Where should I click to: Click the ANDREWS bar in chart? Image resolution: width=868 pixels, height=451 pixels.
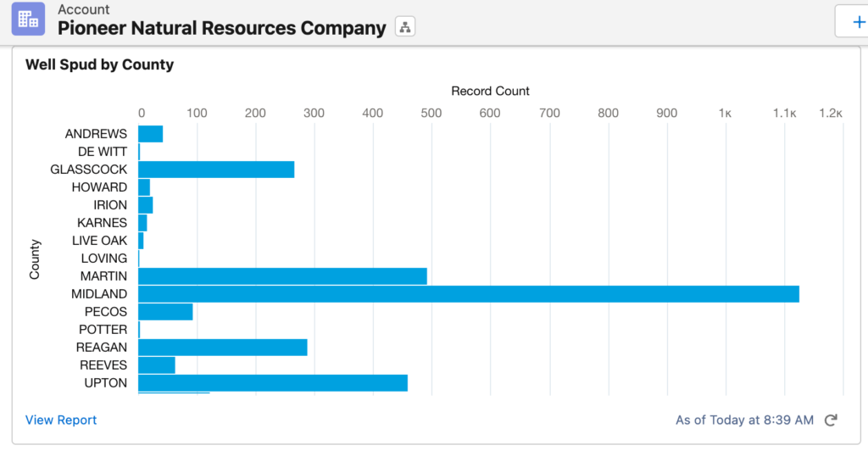coord(151,134)
